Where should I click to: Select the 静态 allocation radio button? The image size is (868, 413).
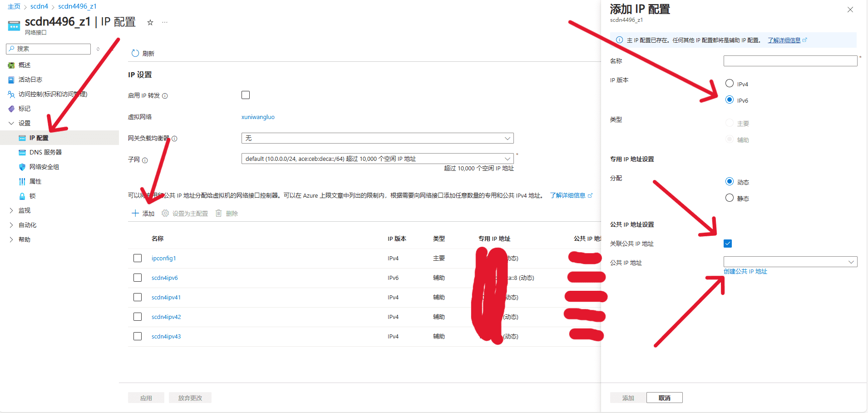729,198
